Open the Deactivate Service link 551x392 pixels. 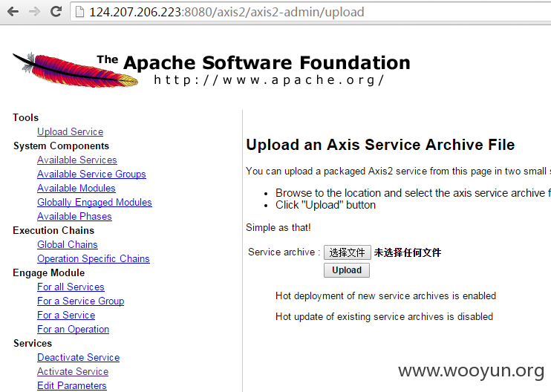pyautogui.click(x=79, y=357)
